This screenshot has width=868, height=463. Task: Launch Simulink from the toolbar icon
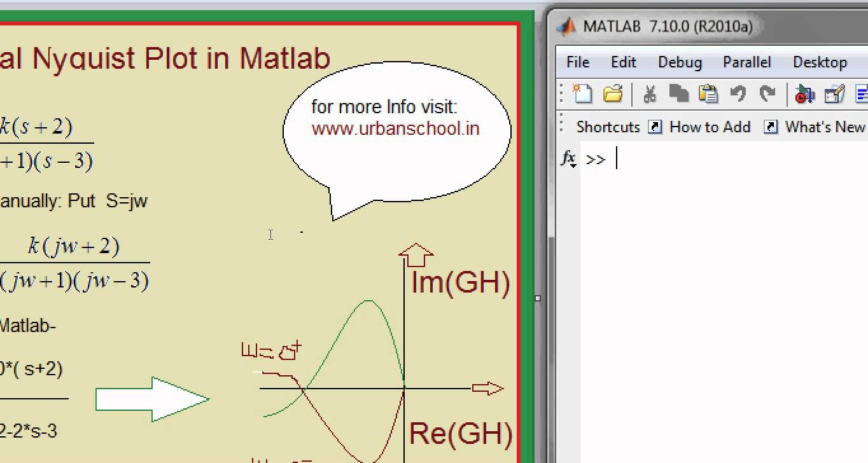click(804, 95)
